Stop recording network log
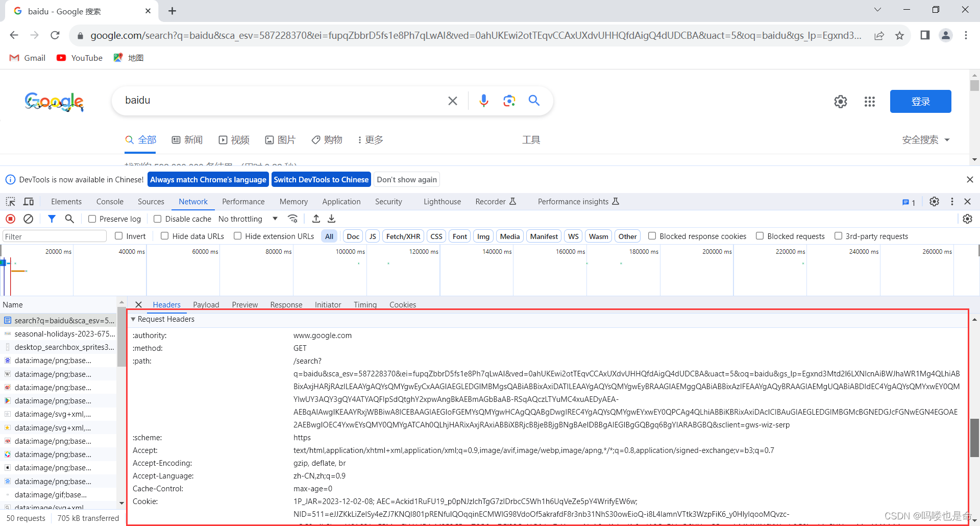Screen dimensions: 980x526 click(x=10, y=219)
